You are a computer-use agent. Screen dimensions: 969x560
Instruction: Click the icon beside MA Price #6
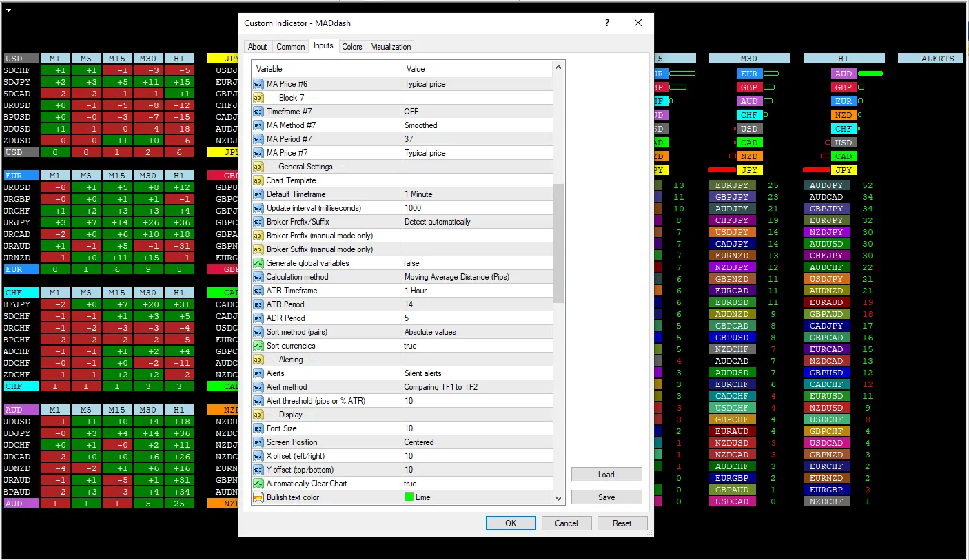tap(258, 84)
